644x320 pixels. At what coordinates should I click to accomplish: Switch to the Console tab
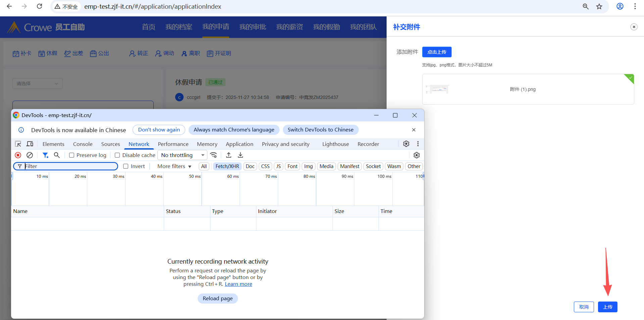pos(83,144)
